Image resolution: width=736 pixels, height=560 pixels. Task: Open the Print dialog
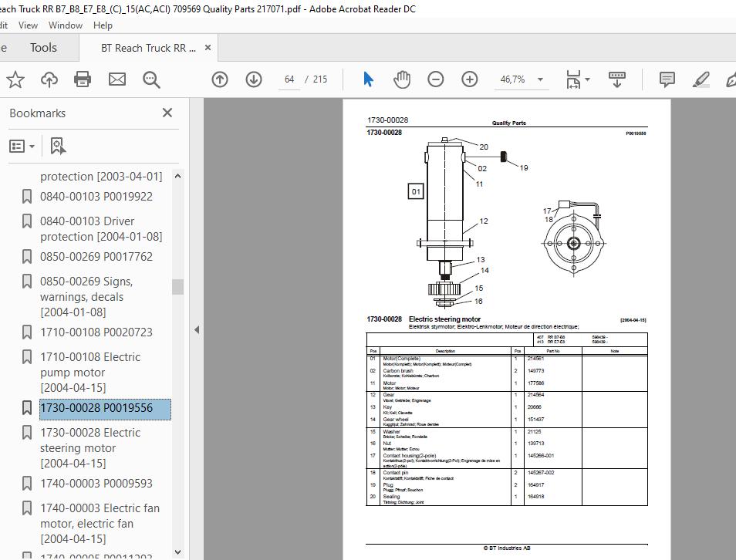tap(82, 79)
